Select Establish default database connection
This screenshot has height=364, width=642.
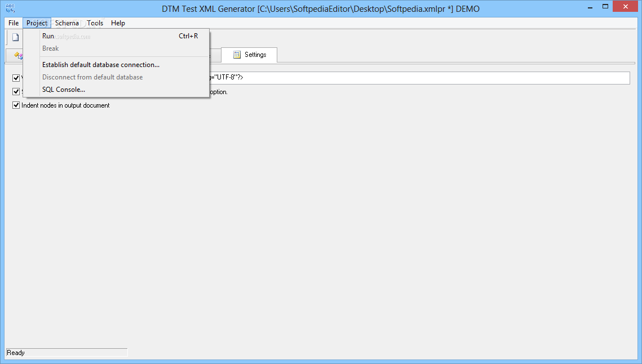point(116,65)
